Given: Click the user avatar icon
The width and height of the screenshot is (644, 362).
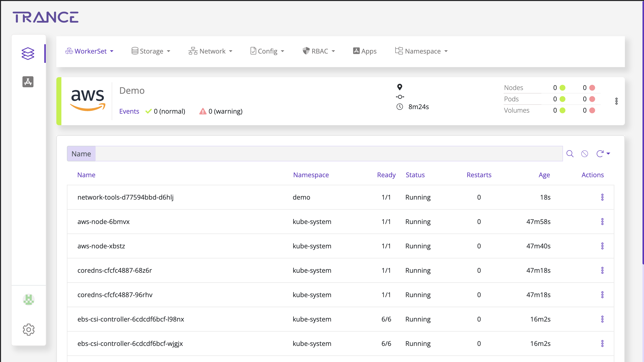Looking at the screenshot, I should tap(28, 300).
